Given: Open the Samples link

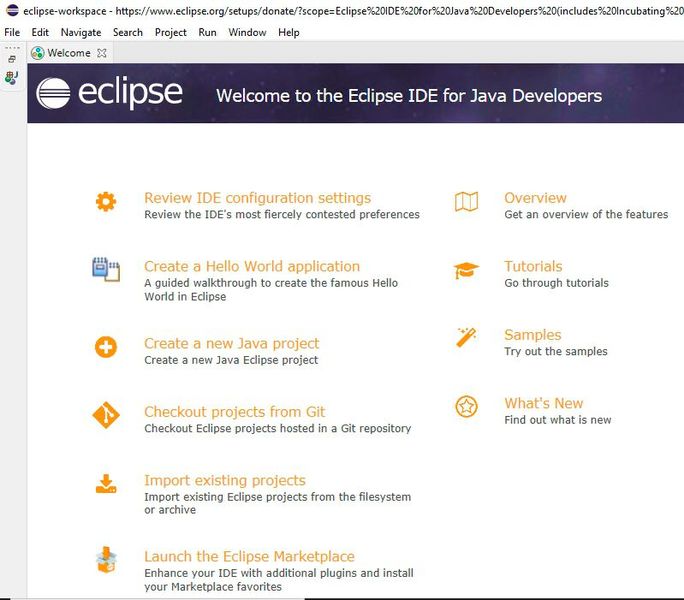Looking at the screenshot, I should pyautogui.click(x=533, y=335).
